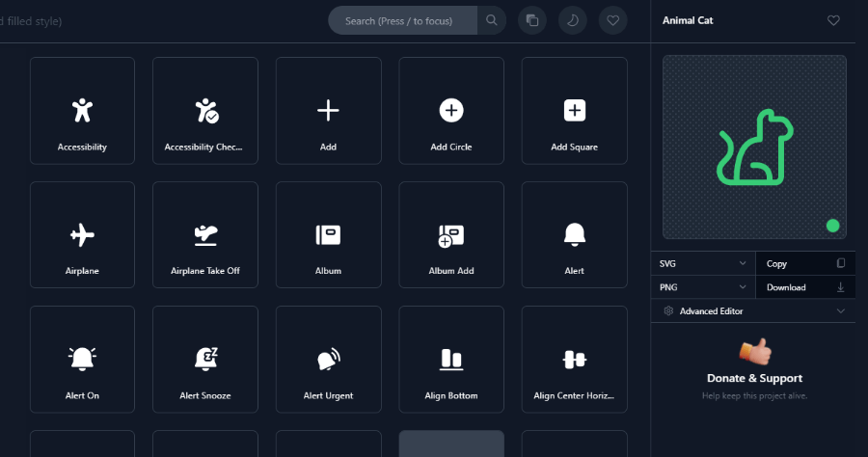Open the Airplane Take Off icon

[204, 234]
